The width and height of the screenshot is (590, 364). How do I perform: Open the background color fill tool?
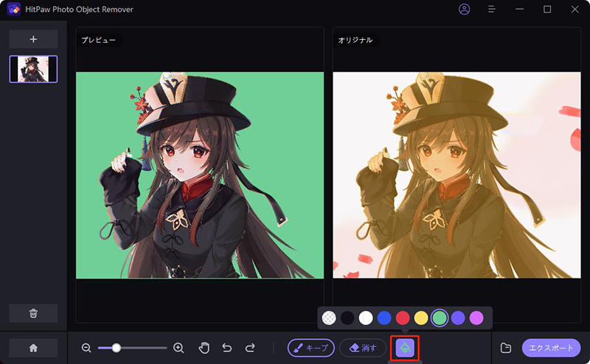click(405, 348)
